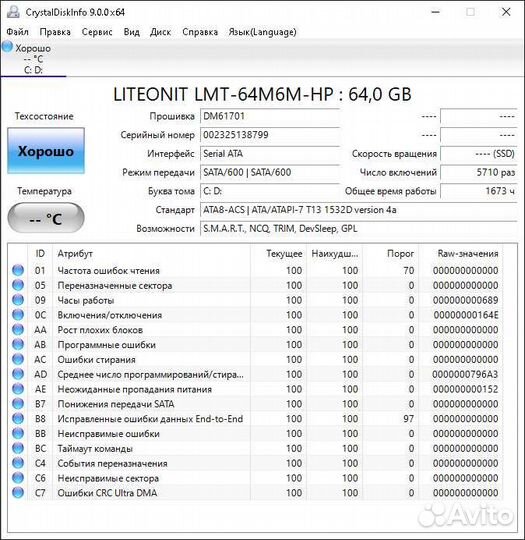Open the Правка menu
525x540 pixels.
point(55,32)
